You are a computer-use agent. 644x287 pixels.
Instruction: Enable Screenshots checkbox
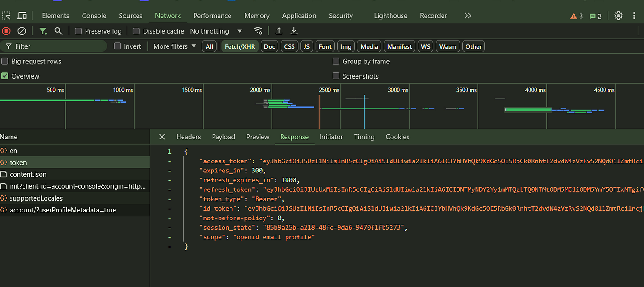[336, 76]
